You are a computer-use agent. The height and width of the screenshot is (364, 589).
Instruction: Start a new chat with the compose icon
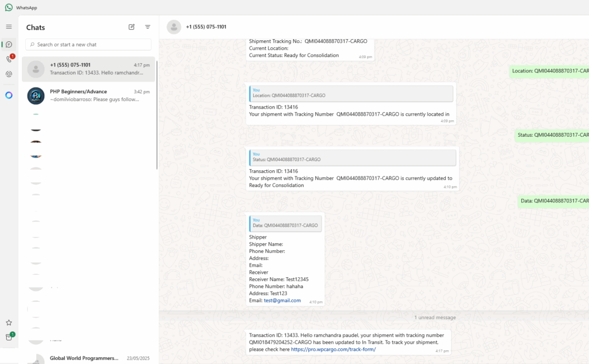pyautogui.click(x=132, y=27)
